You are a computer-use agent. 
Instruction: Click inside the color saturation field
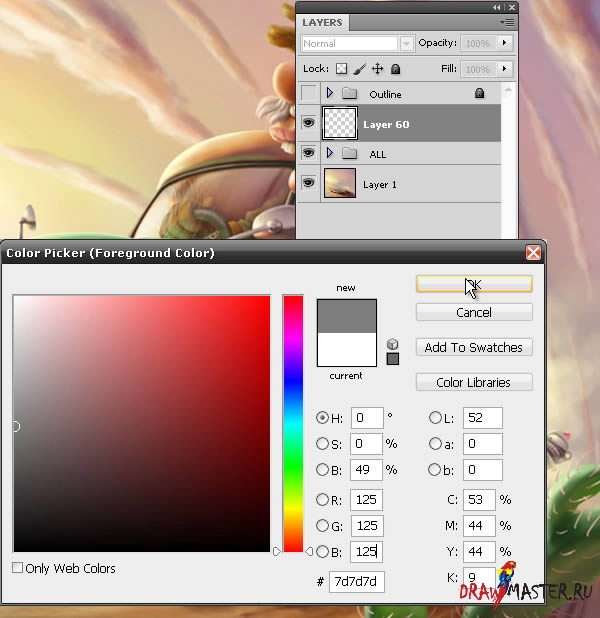(142, 423)
